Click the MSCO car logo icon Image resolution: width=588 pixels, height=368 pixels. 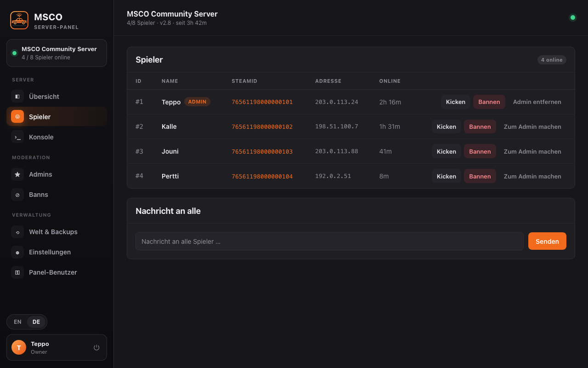pos(19,20)
